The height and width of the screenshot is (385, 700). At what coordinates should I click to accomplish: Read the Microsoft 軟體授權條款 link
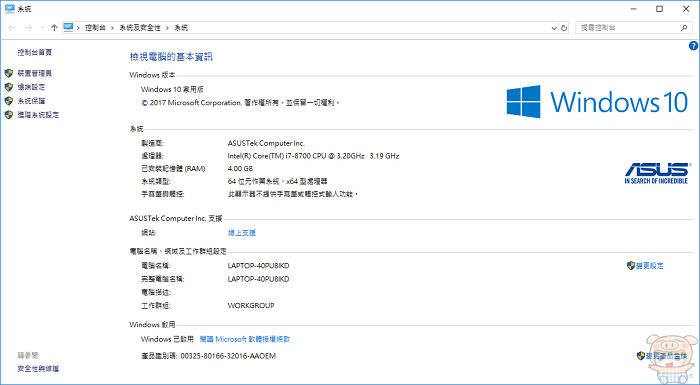(245, 339)
